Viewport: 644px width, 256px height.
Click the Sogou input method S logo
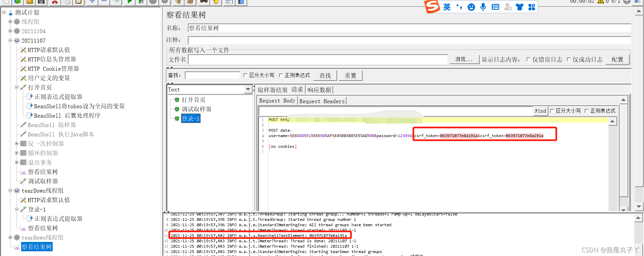(432, 6)
